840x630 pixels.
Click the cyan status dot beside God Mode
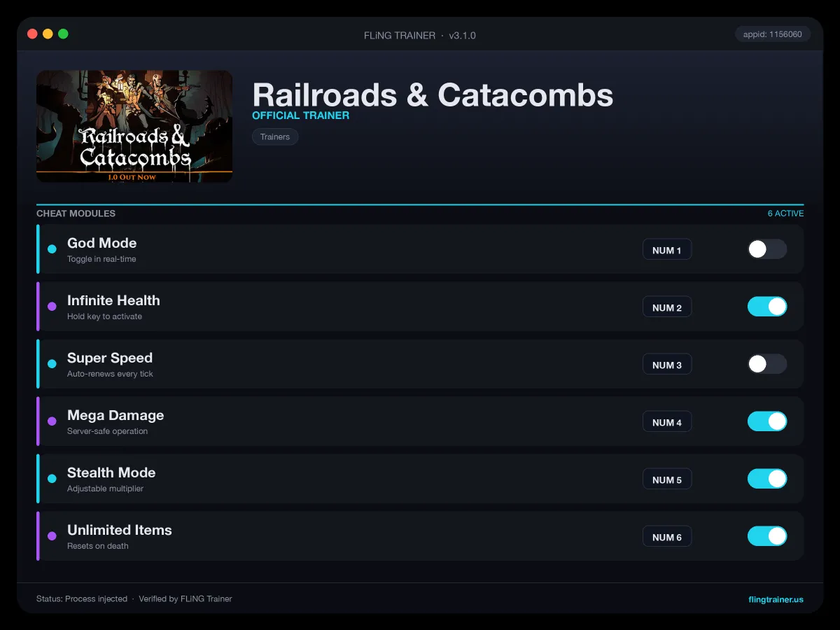[x=52, y=249]
